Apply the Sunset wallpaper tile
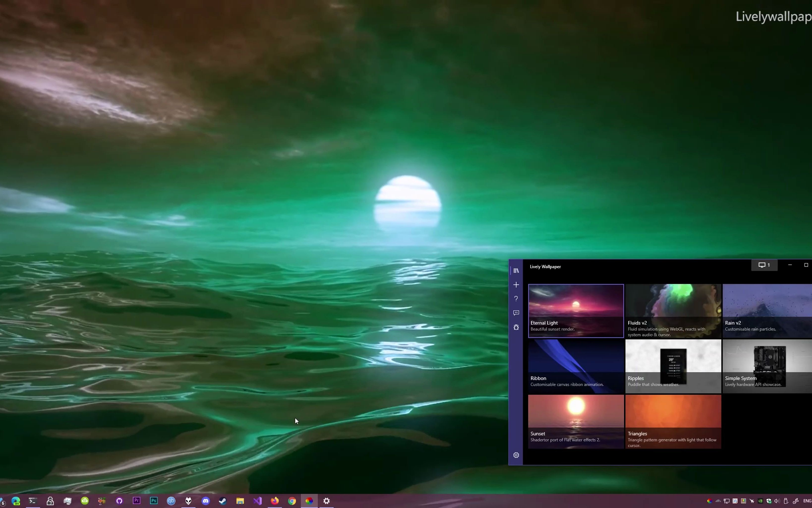The height and width of the screenshot is (508, 812). coord(576,421)
